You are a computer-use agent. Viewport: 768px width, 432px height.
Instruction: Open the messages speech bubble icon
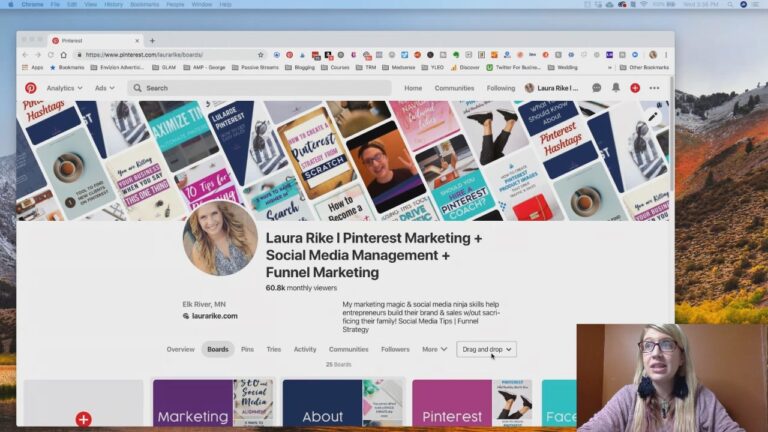[596, 88]
